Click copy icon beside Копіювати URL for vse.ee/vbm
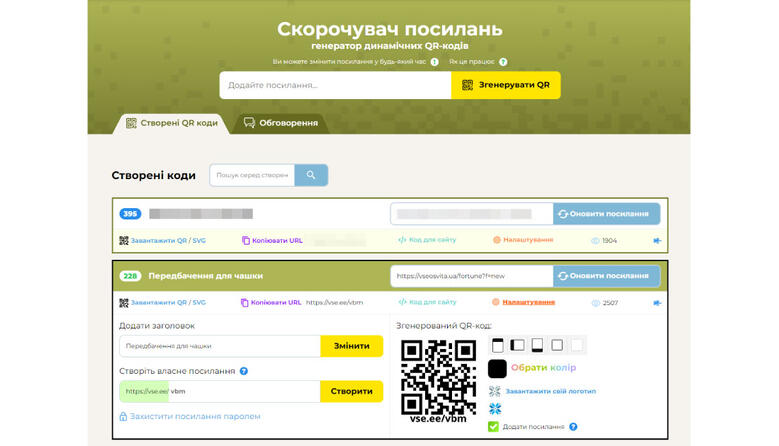 click(244, 302)
